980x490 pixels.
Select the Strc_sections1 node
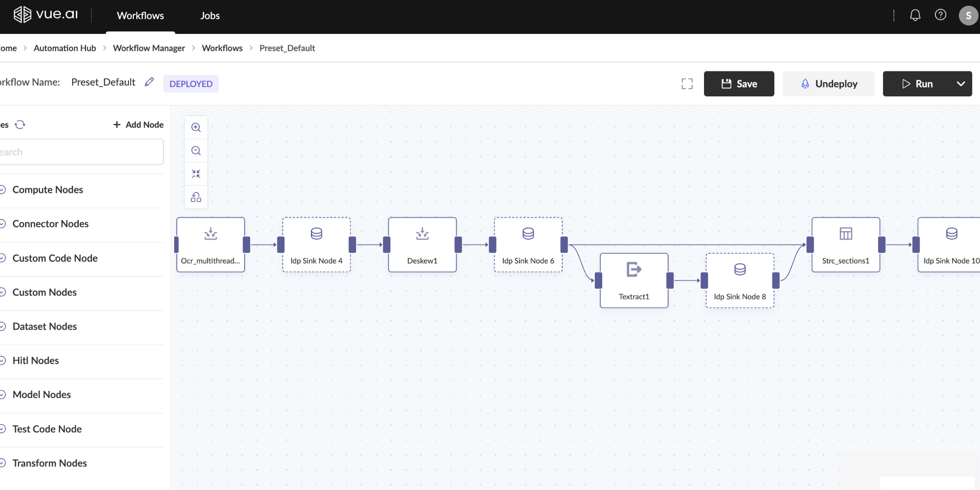[846, 245]
